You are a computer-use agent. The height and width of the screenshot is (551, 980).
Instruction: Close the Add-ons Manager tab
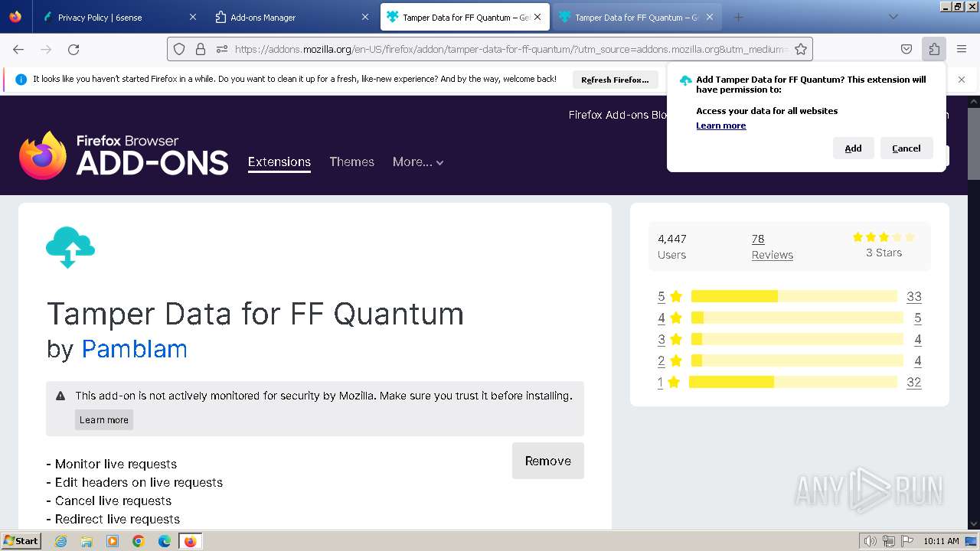[364, 17]
